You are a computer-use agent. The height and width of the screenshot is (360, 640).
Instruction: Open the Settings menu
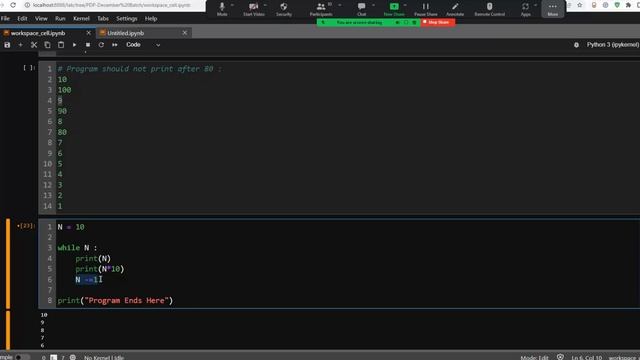point(127,18)
